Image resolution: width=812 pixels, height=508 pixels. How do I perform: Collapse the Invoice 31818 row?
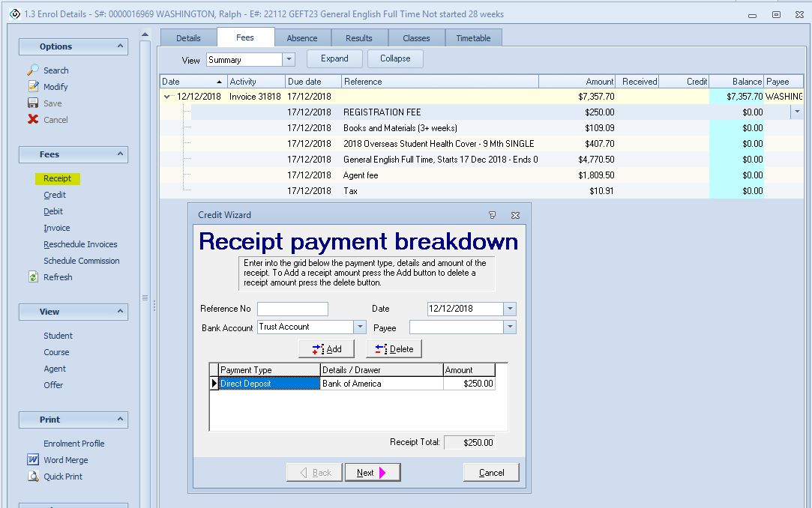[x=166, y=96]
